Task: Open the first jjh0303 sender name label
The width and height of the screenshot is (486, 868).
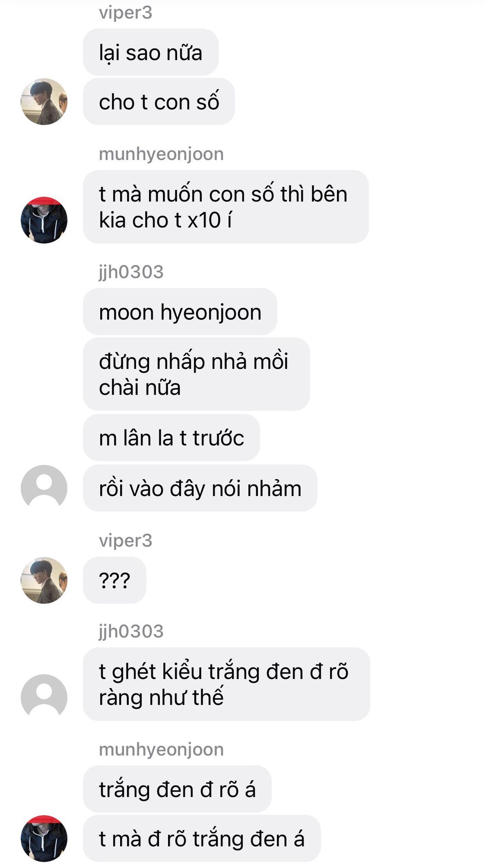Action: (x=131, y=272)
